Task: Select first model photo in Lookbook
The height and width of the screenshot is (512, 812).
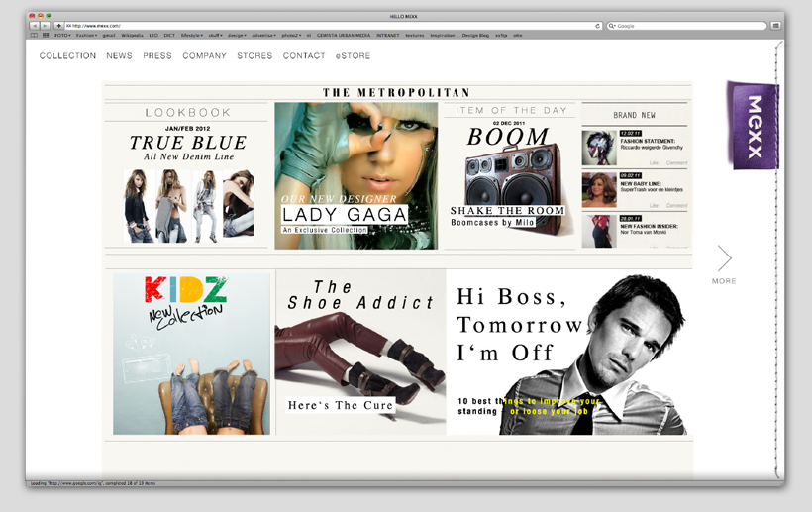Action: (x=139, y=206)
